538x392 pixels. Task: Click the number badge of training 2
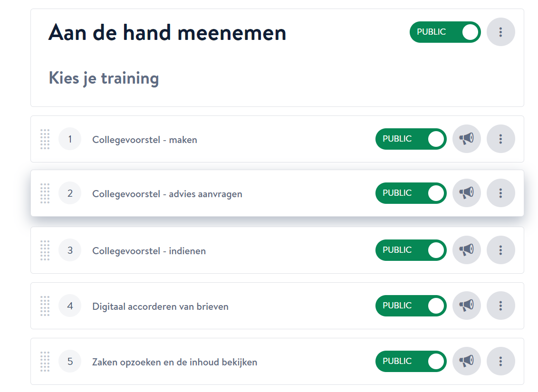coord(70,193)
